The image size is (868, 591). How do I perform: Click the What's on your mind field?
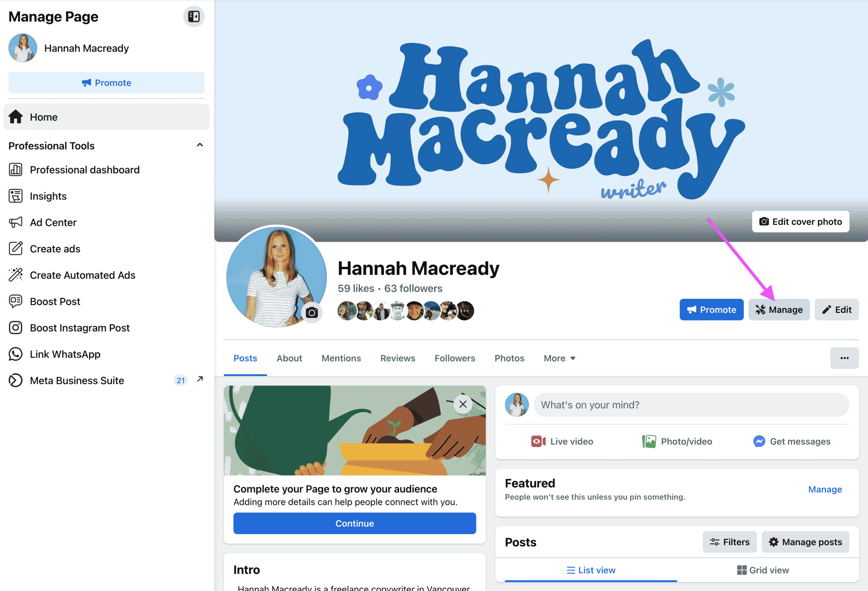coord(691,405)
